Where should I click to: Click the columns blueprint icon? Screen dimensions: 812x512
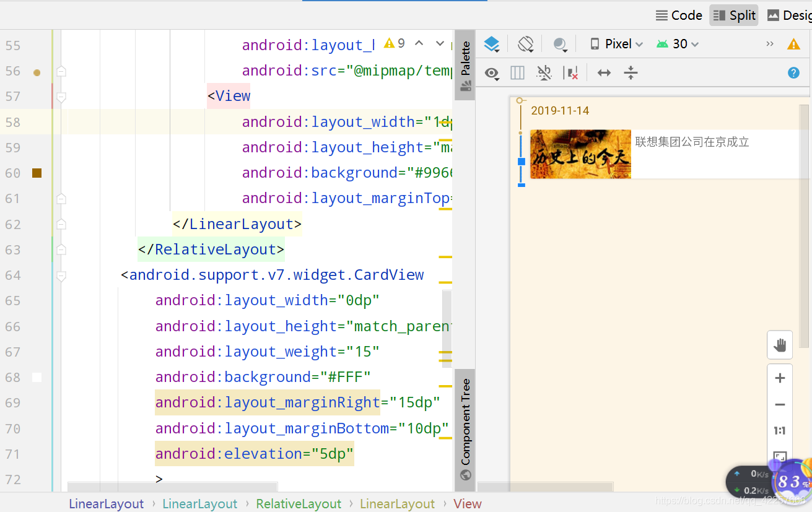coord(517,73)
